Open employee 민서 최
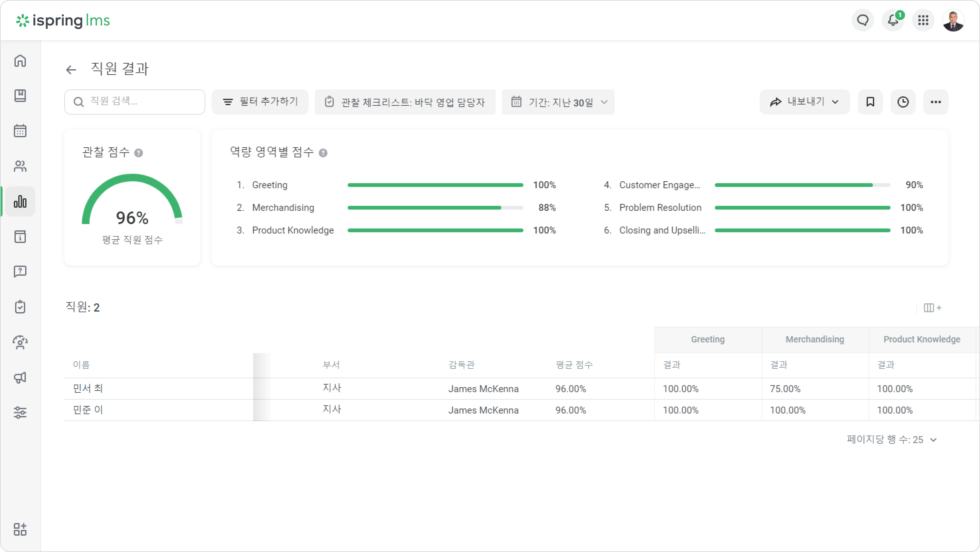The image size is (980, 552). (x=88, y=389)
